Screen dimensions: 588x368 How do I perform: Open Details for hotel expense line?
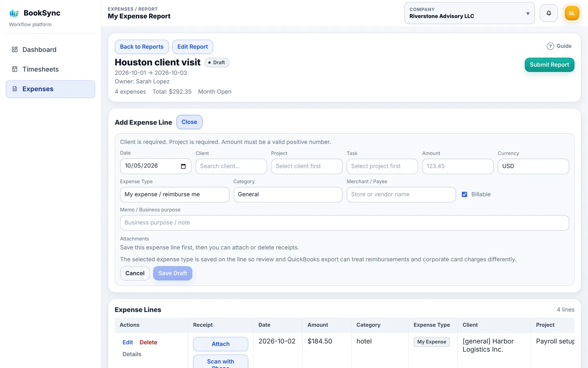pyautogui.click(x=132, y=354)
